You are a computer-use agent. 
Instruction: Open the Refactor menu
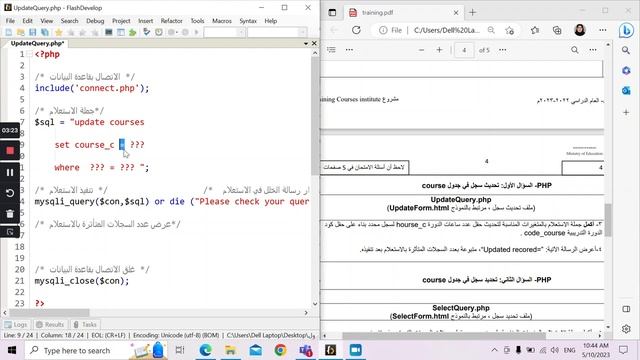pyautogui.click(x=171, y=21)
